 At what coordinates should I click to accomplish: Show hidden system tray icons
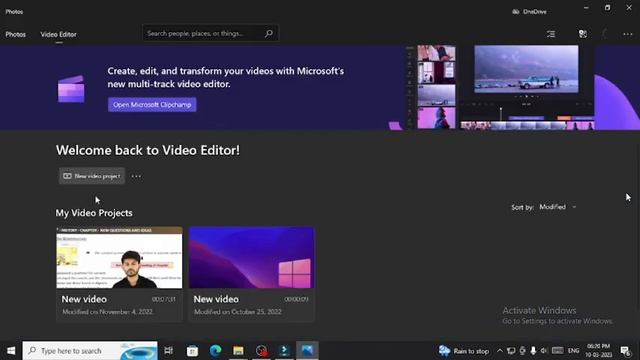(x=500, y=351)
